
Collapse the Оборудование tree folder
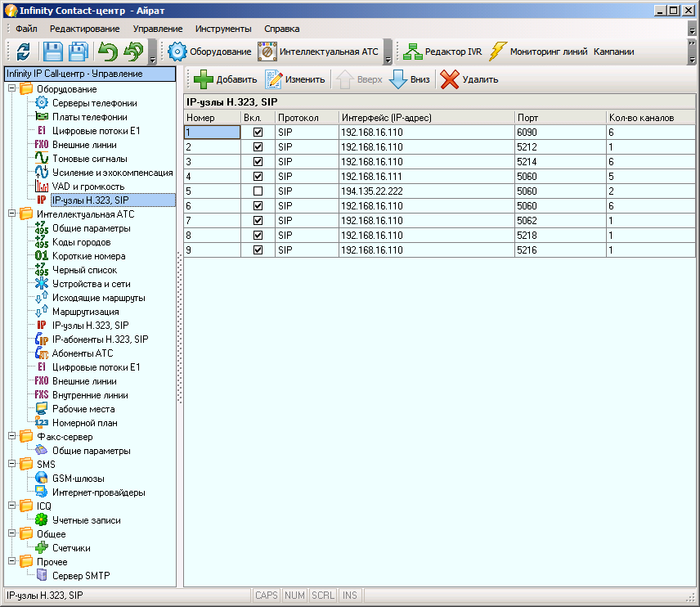12,88
